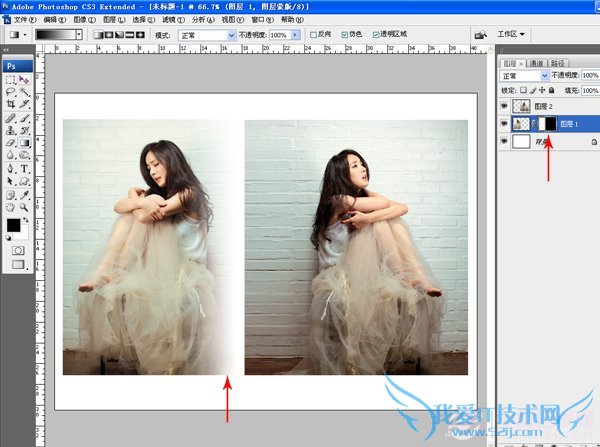Select the Hand tool
This screenshot has width=600, height=447.
pyautogui.click(x=11, y=207)
